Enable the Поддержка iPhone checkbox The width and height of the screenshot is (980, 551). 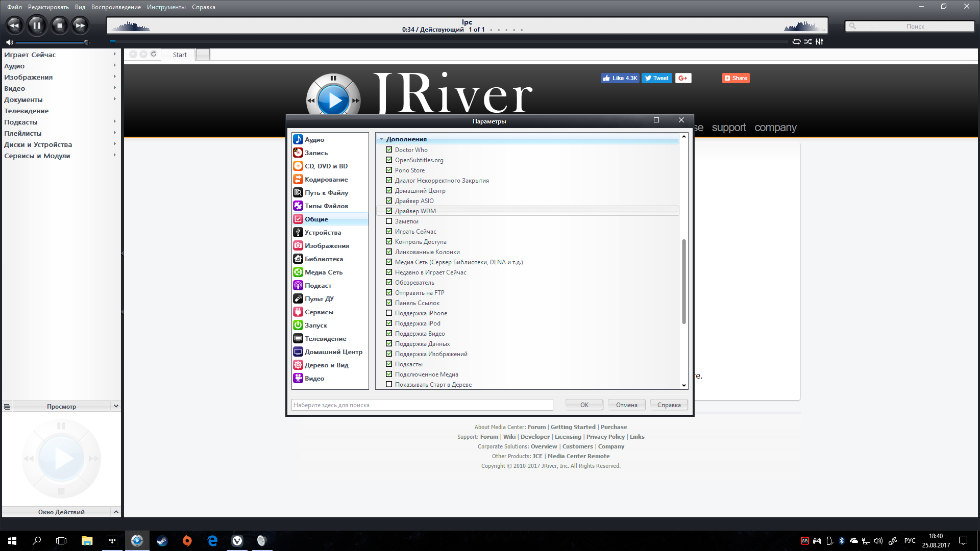click(x=389, y=313)
